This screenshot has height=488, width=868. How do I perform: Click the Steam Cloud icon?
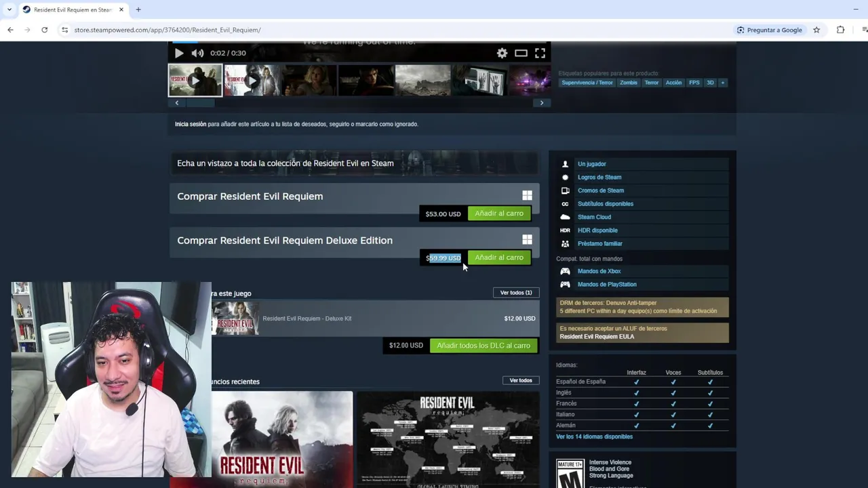565,217
